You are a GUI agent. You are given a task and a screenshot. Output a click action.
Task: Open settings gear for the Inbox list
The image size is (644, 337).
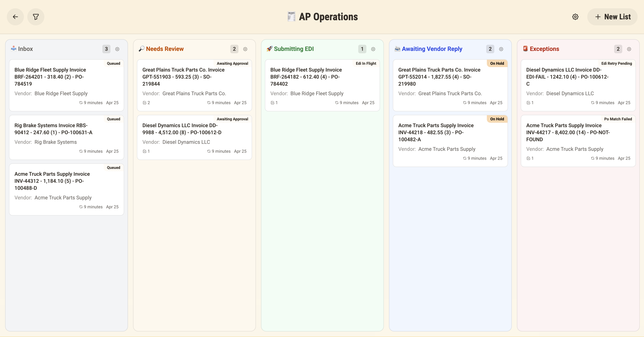[x=117, y=49]
